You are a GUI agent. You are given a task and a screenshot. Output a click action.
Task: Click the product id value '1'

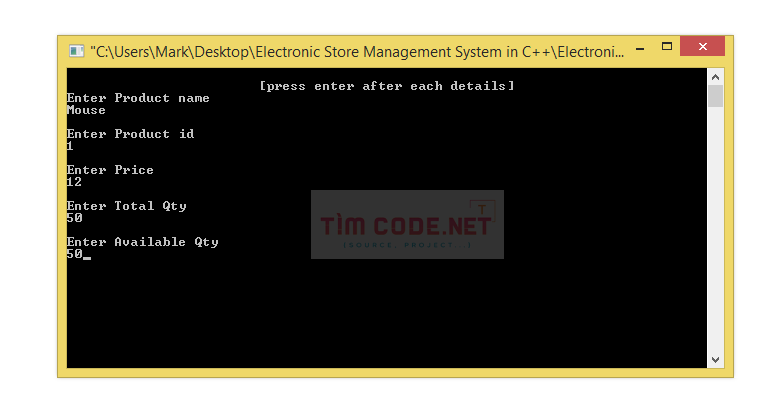[70, 146]
